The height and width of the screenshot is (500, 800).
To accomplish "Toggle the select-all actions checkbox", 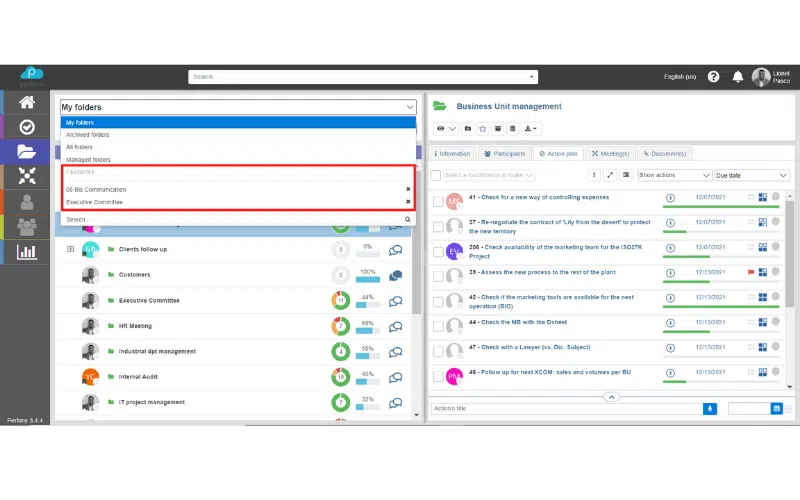I will pyautogui.click(x=436, y=175).
